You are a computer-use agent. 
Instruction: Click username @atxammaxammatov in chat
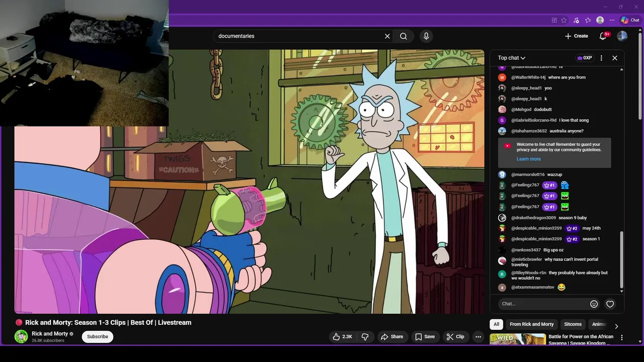click(x=532, y=288)
